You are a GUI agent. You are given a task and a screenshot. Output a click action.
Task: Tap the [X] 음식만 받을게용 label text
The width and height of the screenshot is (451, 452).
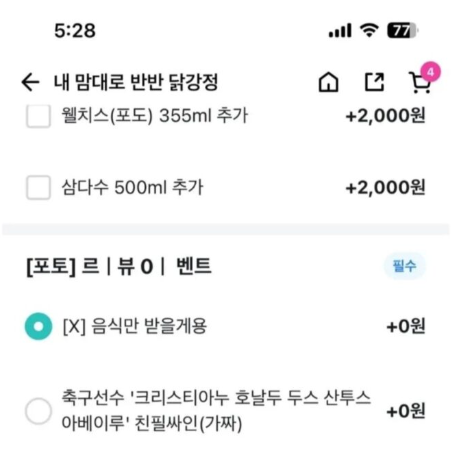pyautogui.click(x=135, y=326)
